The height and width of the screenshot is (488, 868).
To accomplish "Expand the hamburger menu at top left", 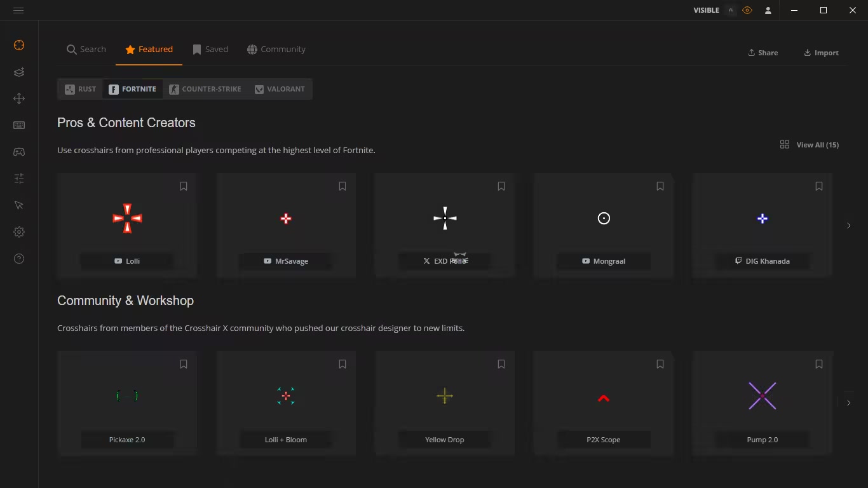I will tap(18, 10).
